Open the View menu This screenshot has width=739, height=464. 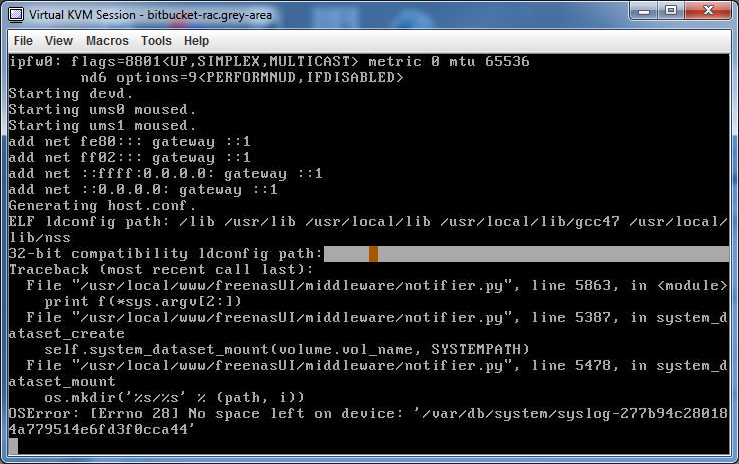tap(59, 41)
